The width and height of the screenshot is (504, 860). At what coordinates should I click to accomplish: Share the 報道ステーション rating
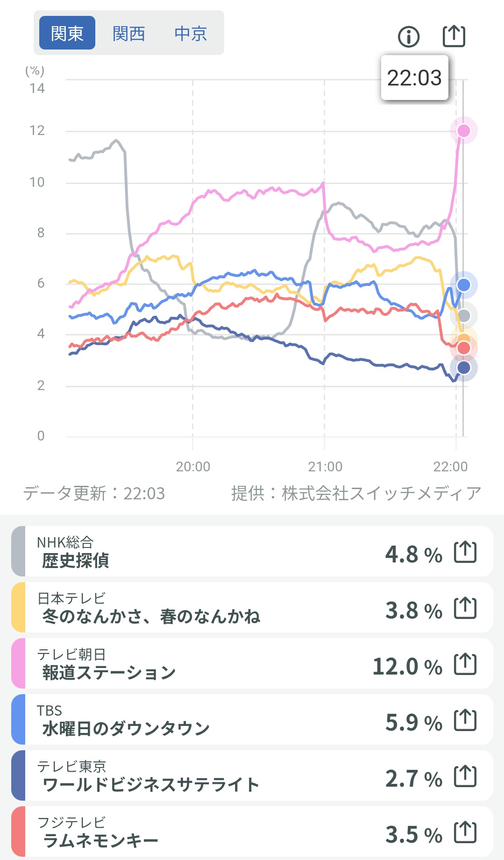pyautogui.click(x=465, y=664)
